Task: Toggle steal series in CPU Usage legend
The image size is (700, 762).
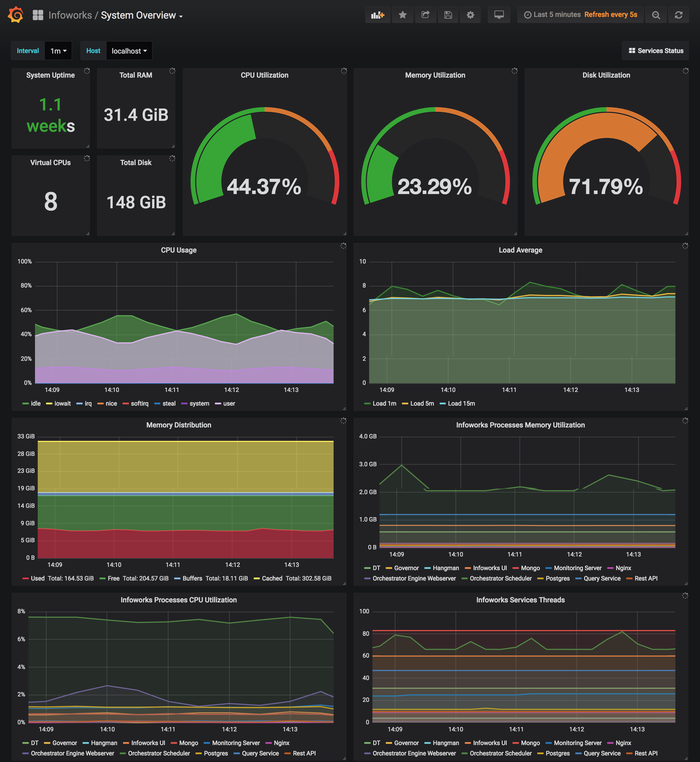Action: point(169,403)
